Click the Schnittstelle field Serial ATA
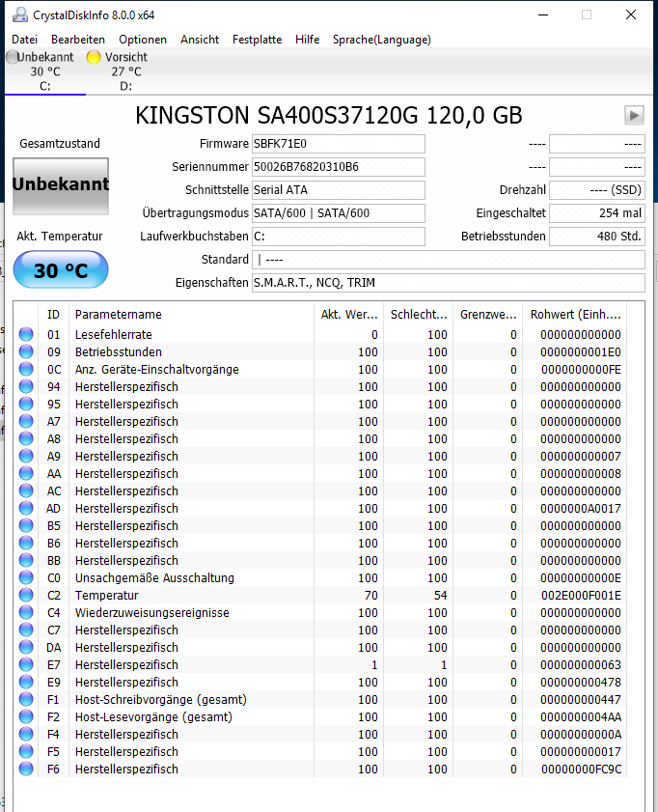 (339, 190)
